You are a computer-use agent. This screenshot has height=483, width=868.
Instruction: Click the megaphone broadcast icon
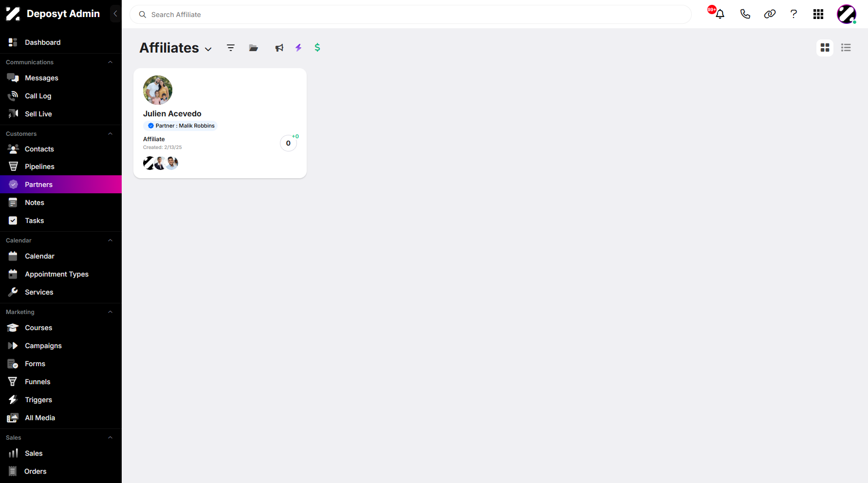(x=279, y=48)
